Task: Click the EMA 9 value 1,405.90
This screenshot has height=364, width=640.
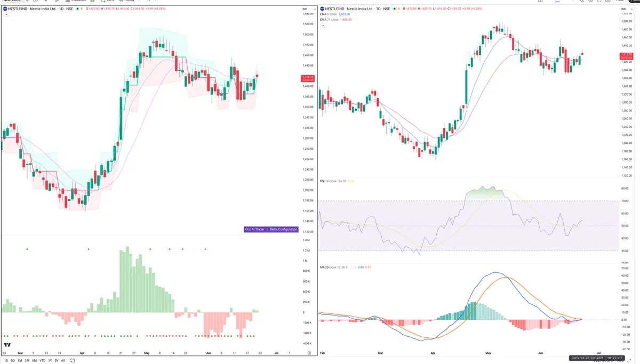Action: tap(345, 14)
